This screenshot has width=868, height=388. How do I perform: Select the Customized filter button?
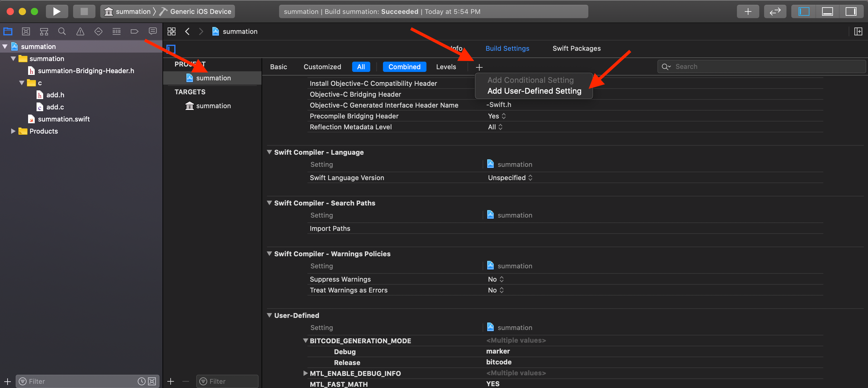click(x=322, y=67)
